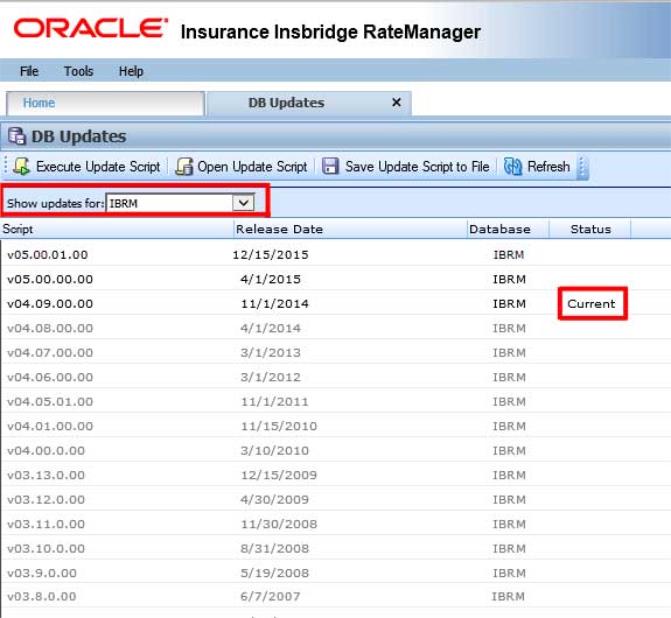Click the Current status cell

pyautogui.click(x=591, y=303)
